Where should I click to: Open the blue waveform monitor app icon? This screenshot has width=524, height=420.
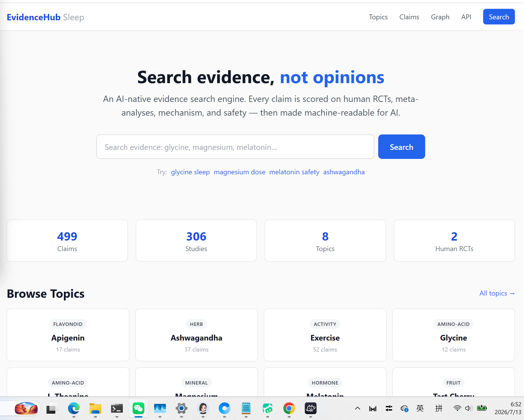point(160,408)
